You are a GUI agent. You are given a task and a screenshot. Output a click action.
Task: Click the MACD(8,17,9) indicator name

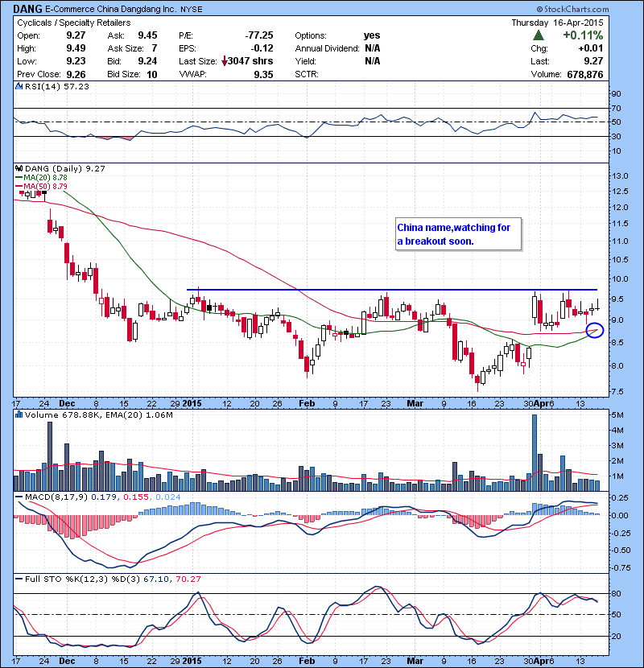56,497
